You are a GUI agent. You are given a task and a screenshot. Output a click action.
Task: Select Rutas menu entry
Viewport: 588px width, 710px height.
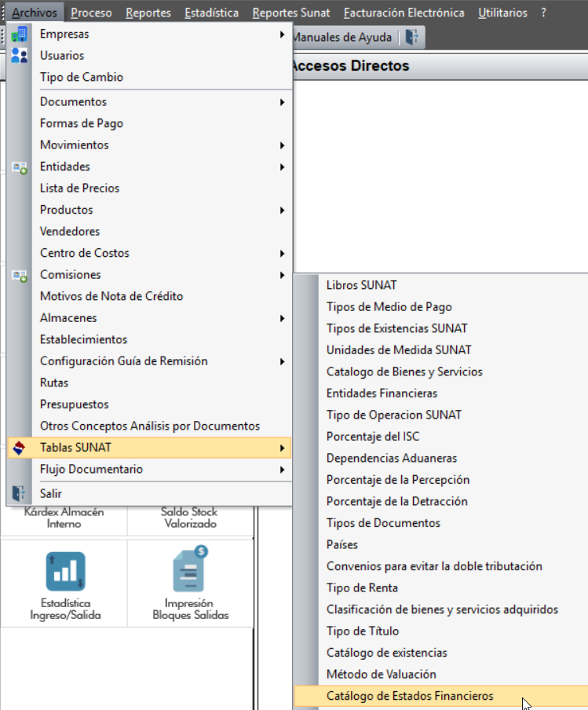(x=149, y=382)
